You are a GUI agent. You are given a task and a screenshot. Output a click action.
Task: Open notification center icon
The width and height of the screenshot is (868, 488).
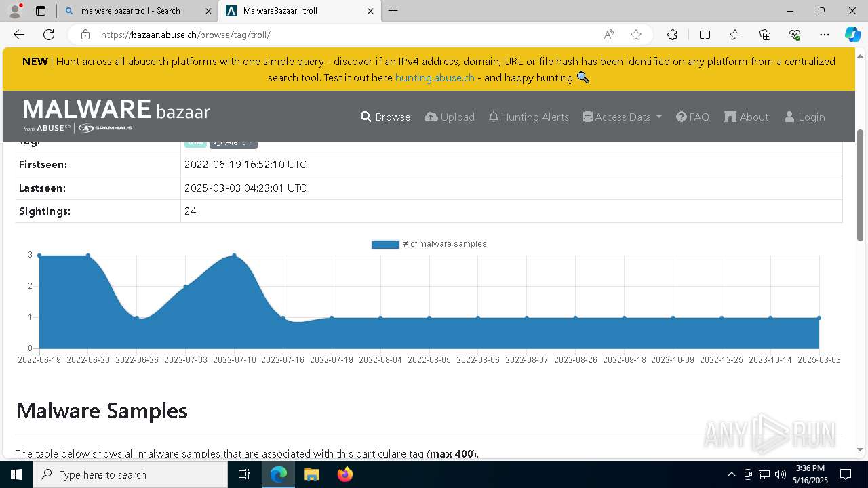846,474
